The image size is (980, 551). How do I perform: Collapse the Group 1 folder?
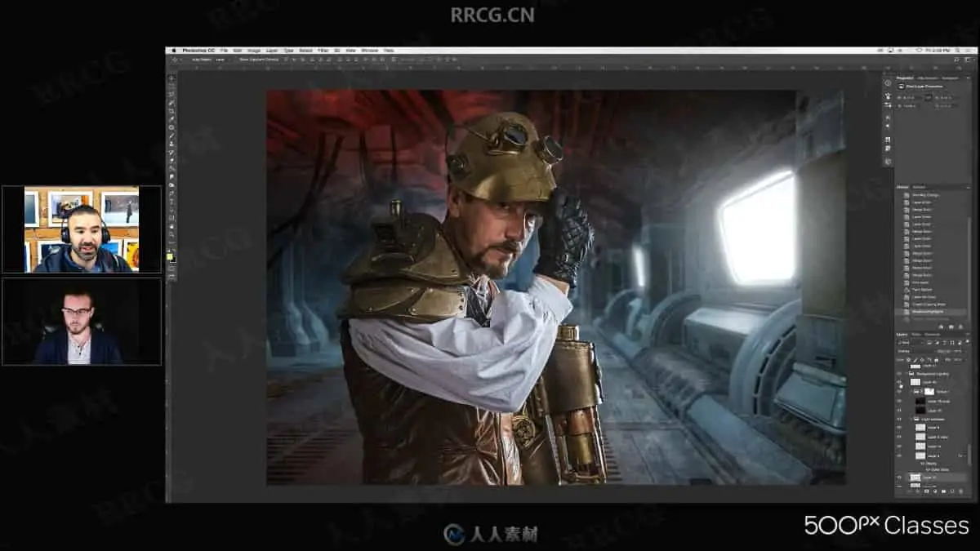[912, 392]
